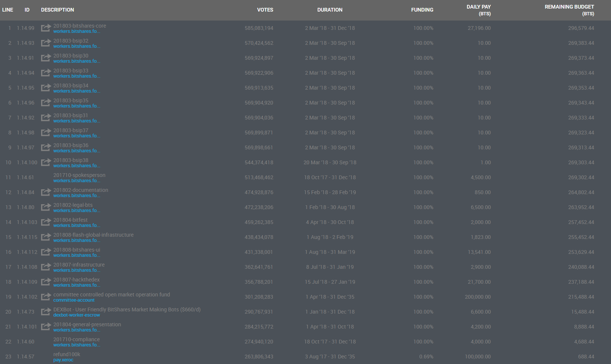Select DEXBot User Friendly BitShares description
The height and width of the screenshot is (364, 611).
pyautogui.click(x=127, y=309)
